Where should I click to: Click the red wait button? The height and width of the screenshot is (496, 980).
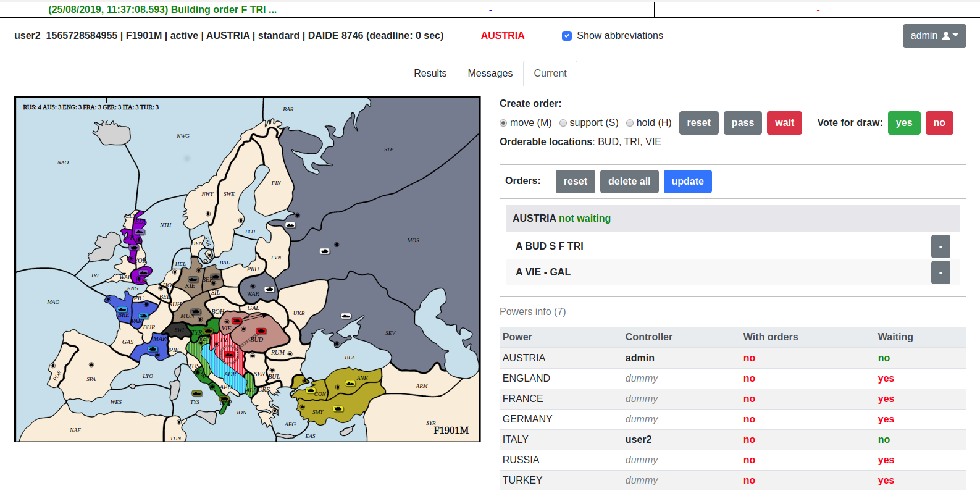[x=784, y=123]
